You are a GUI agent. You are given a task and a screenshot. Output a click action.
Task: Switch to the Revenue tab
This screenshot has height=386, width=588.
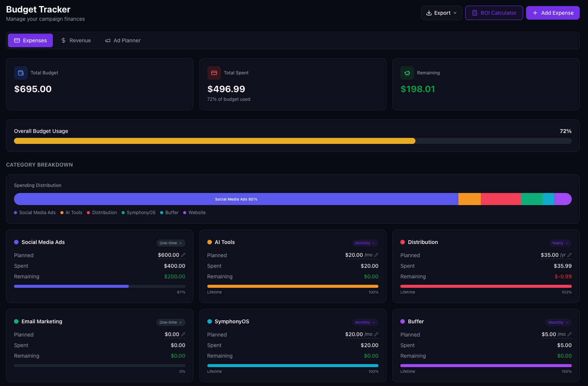(76, 40)
